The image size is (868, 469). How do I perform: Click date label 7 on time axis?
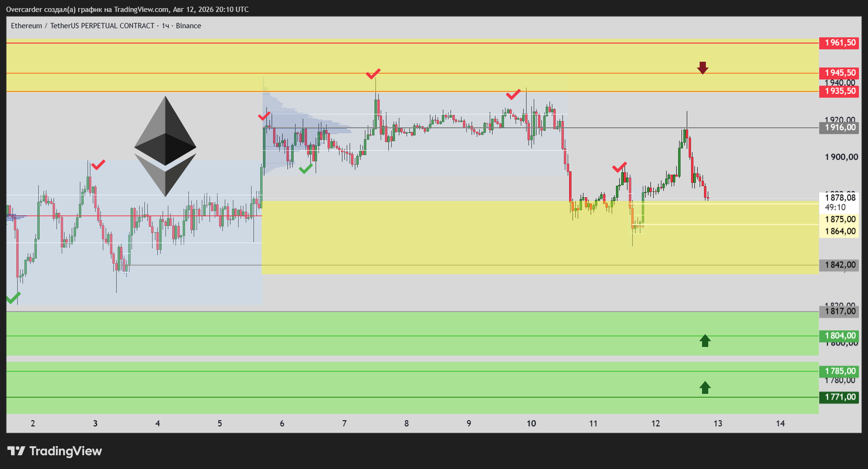[x=344, y=424]
